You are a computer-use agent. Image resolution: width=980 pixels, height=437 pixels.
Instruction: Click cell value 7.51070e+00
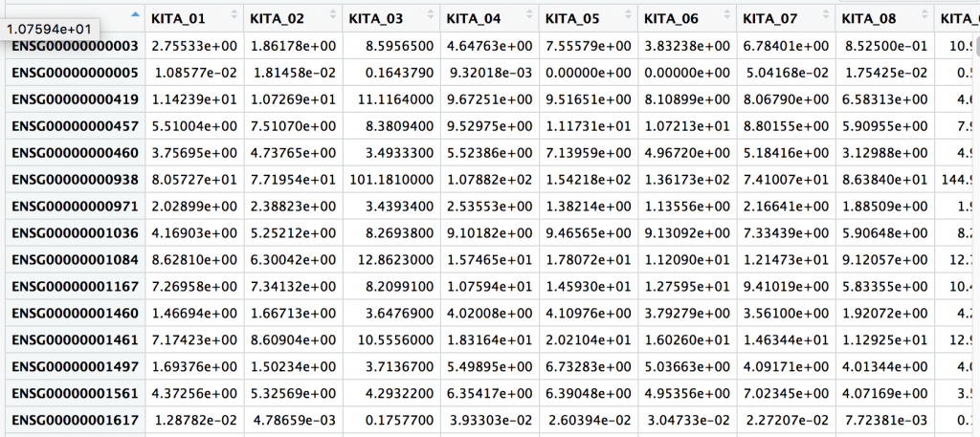(293, 126)
